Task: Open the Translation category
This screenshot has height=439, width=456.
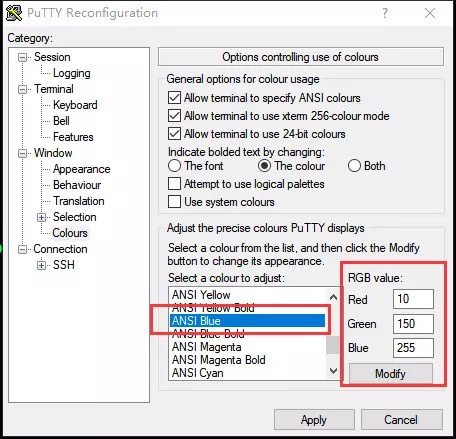Action: tap(79, 201)
